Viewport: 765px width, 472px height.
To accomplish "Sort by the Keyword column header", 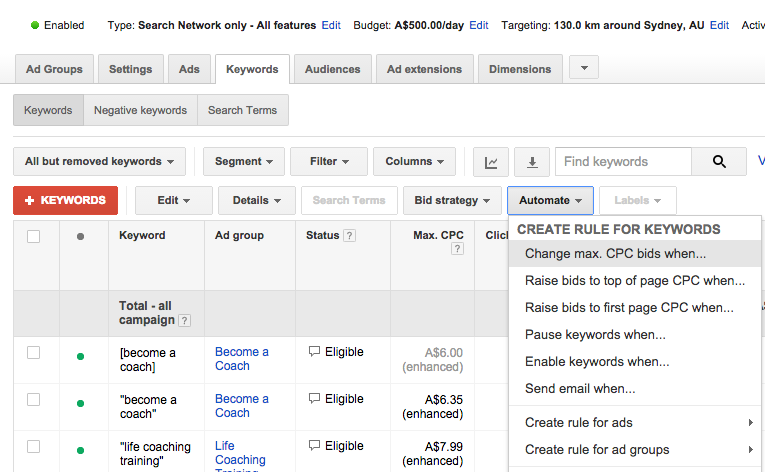I will (142, 235).
